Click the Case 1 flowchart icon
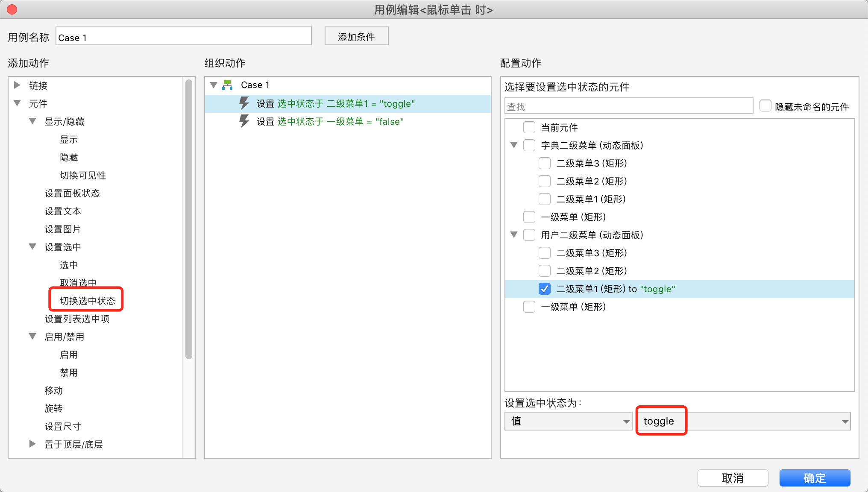 (x=227, y=85)
